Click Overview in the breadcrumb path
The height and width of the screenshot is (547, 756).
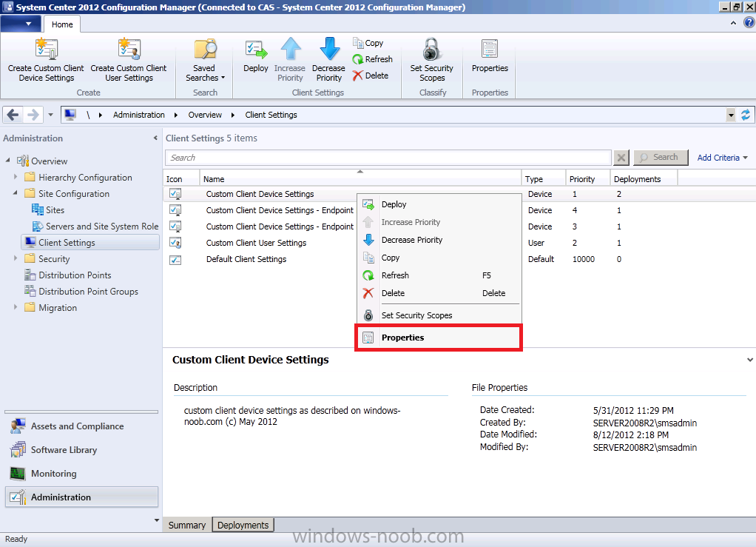pos(205,115)
